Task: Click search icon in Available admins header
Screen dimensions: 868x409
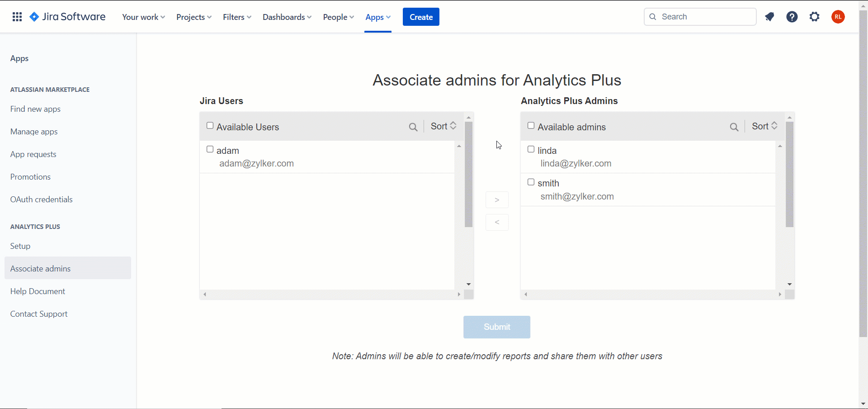Action: (734, 127)
